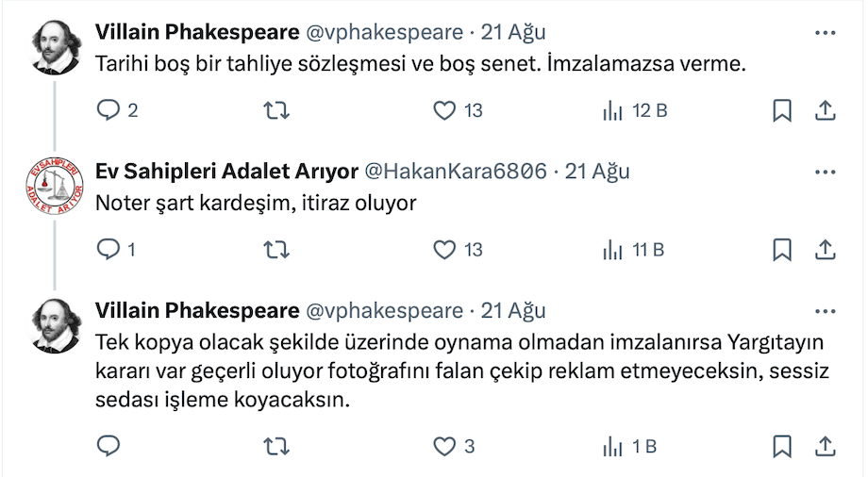Open the first Villain Phakespeare profile picture
Image resolution: width=868 pixels, height=477 pixels.
pos(56,46)
